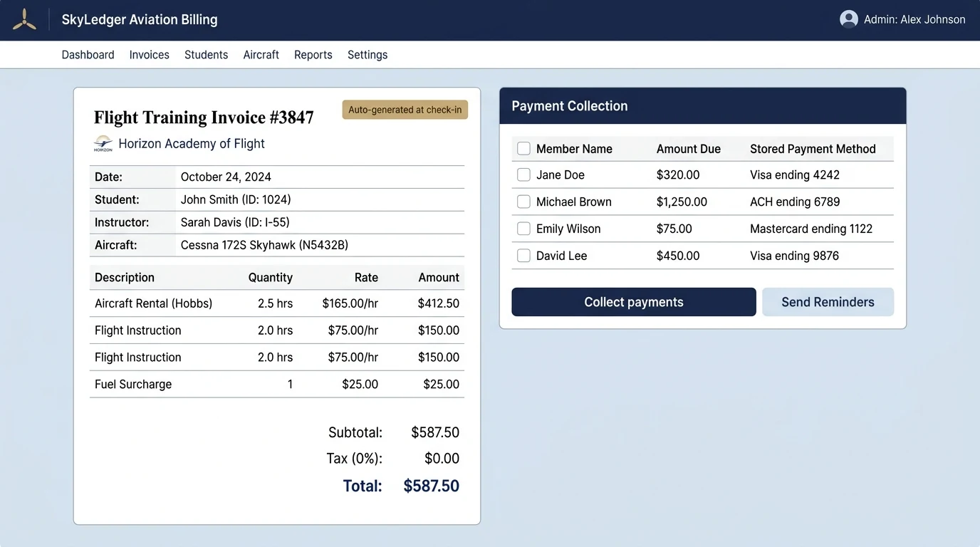Tick the Emily Wilson checkbox
The height and width of the screenshot is (547, 980).
click(523, 229)
